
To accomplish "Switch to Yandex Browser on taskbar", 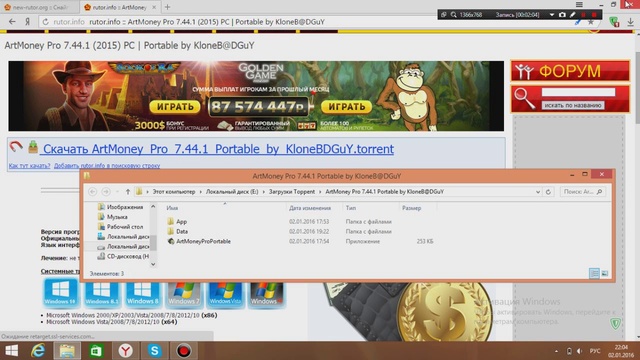I will pyautogui.click(x=126, y=351).
